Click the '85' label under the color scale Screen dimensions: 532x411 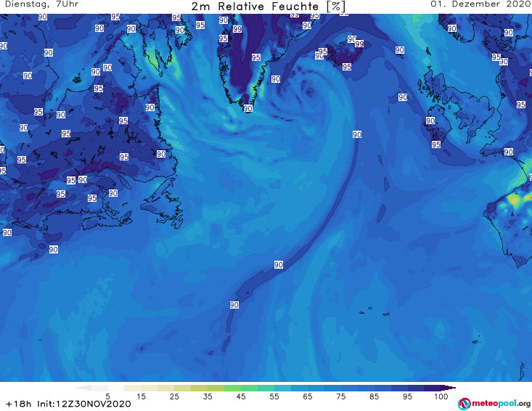375,396
